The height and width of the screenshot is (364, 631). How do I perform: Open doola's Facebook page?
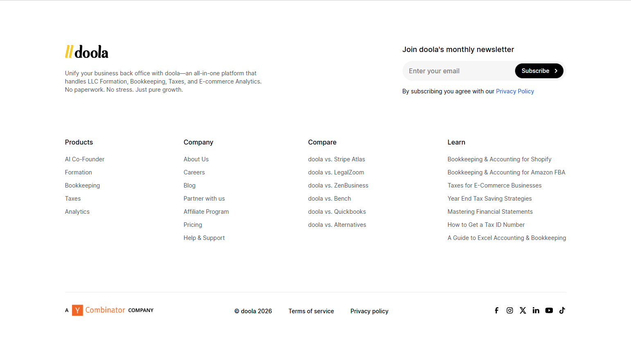tap(496, 310)
